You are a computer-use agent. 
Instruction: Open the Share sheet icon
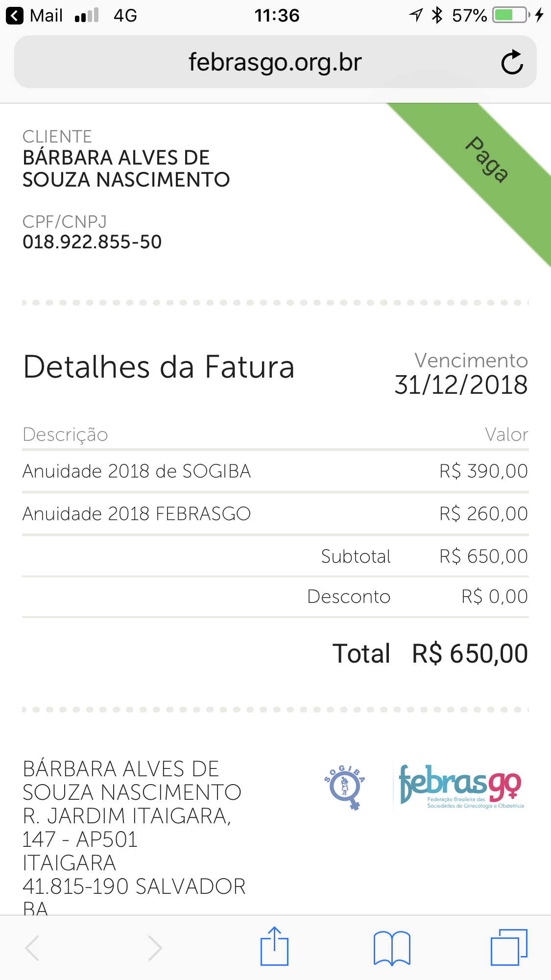tap(274, 947)
